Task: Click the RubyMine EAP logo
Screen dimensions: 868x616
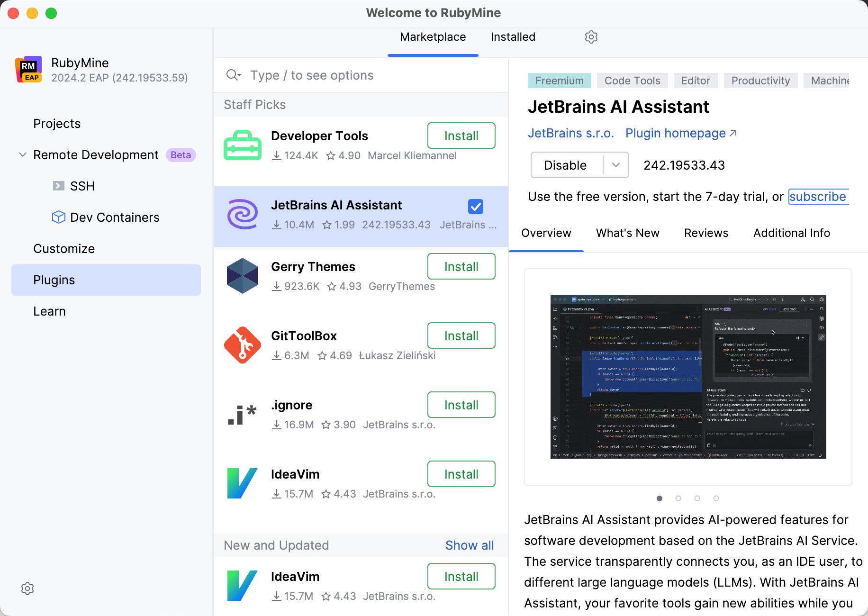Action: [29, 69]
